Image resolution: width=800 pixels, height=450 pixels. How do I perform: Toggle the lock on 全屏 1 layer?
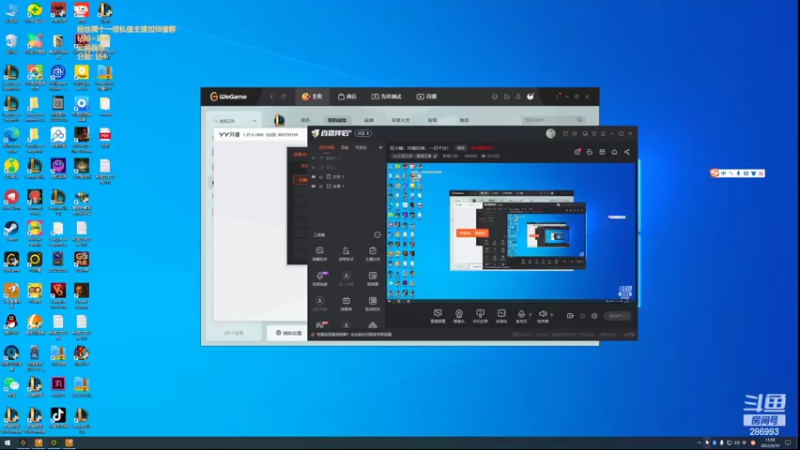(x=321, y=186)
